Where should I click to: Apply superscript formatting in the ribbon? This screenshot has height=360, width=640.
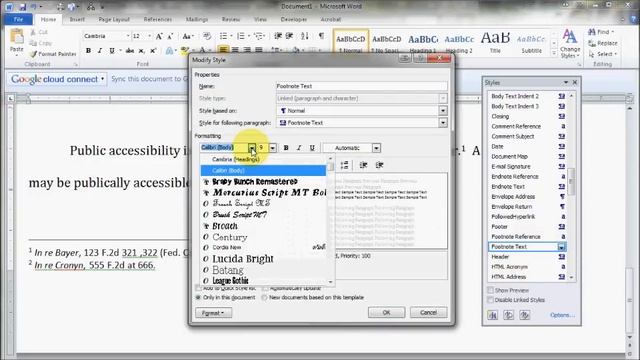click(153, 51)
